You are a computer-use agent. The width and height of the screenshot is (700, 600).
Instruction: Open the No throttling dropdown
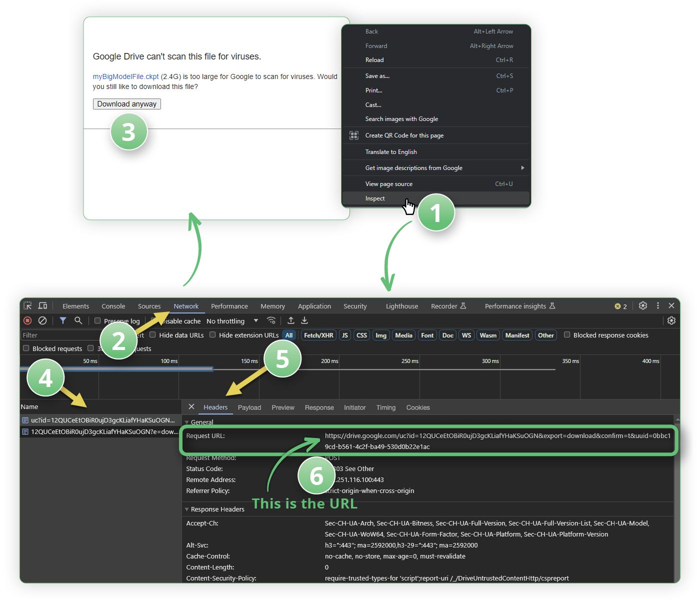coord(232,321)
